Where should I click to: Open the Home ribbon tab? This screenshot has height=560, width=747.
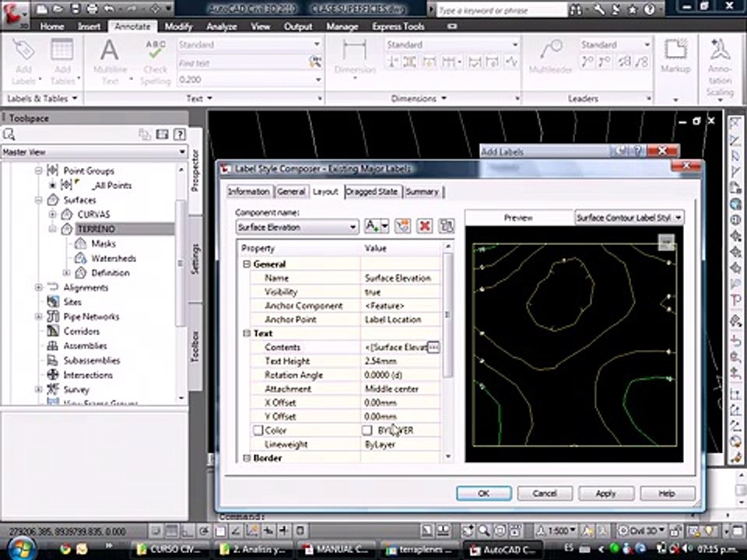click(x=52, y=26)
